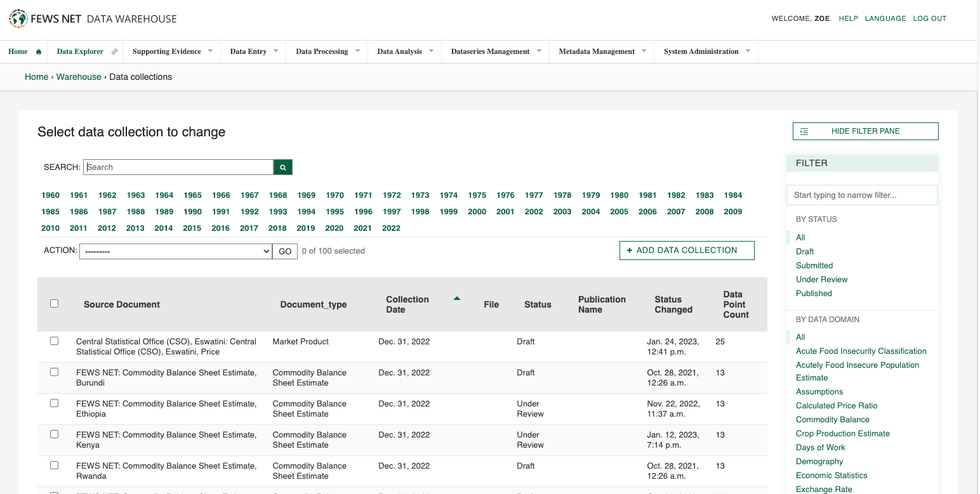
Task: Filter by year 2009
Action: click(x=733, y=212)
